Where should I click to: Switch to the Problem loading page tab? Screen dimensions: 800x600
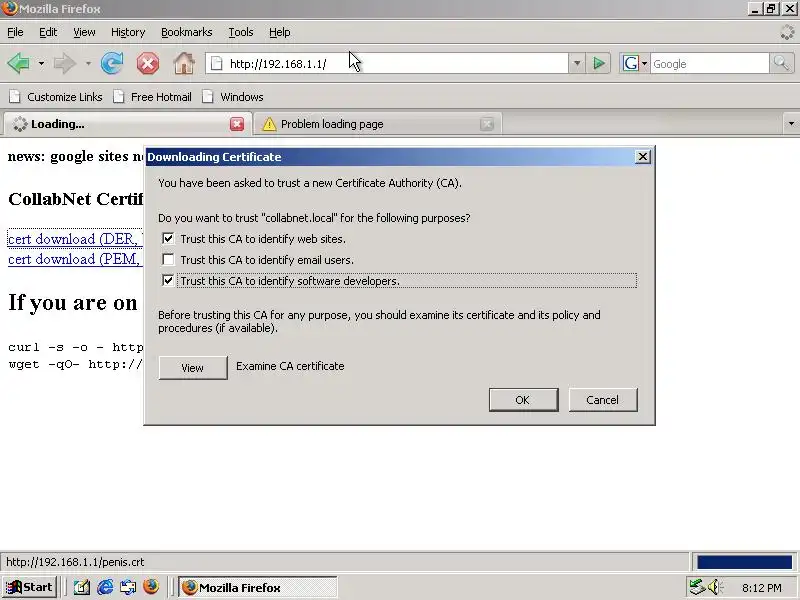378,124
